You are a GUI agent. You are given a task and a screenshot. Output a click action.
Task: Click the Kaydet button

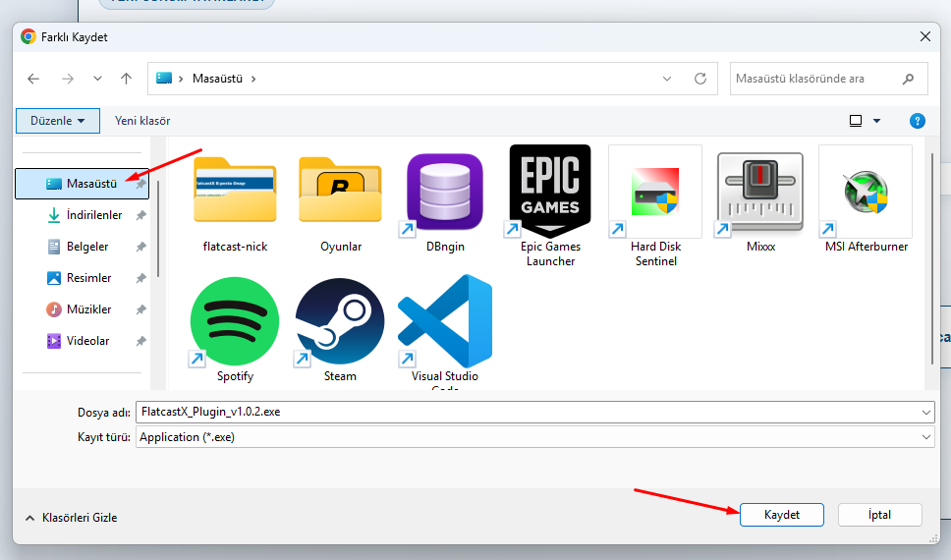click(782, 515)
